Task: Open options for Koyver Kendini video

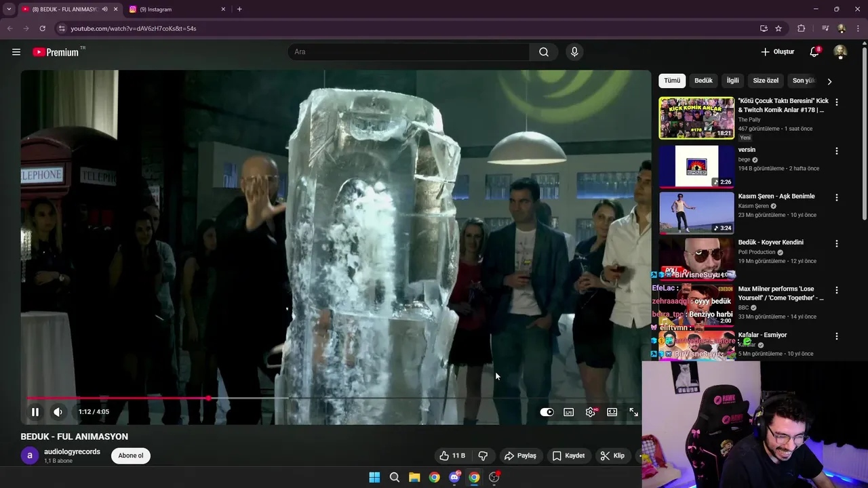Action: [x=836, y=243]
